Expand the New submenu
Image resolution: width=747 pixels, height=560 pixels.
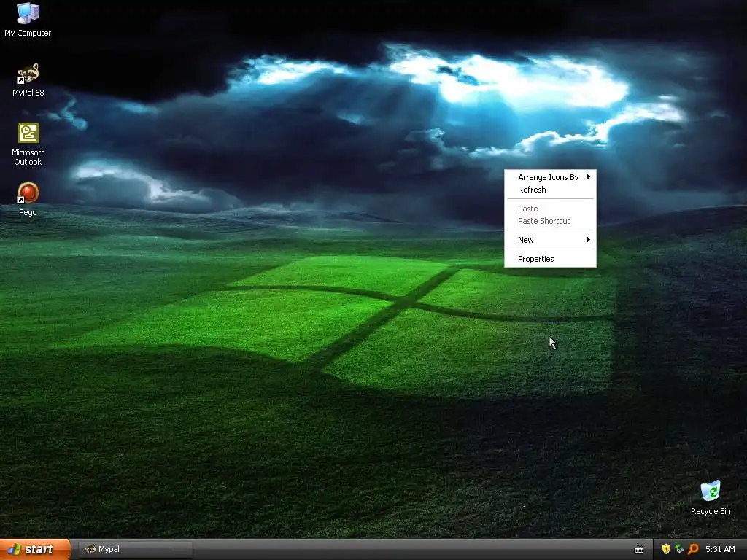(x=550, y=240)
